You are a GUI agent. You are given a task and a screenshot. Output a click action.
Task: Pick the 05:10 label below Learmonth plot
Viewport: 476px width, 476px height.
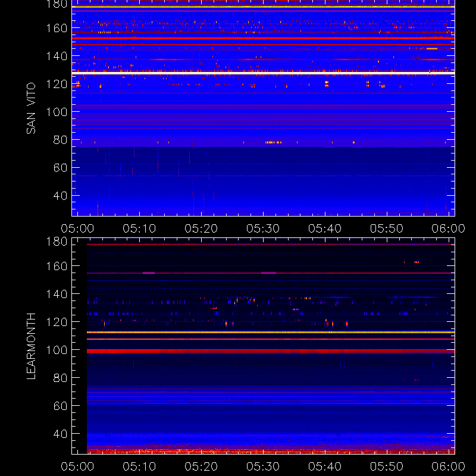[x=139, y=466]
